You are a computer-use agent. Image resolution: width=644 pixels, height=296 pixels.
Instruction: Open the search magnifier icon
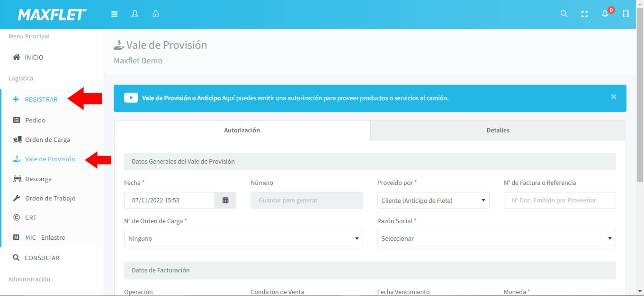(563, 14)
